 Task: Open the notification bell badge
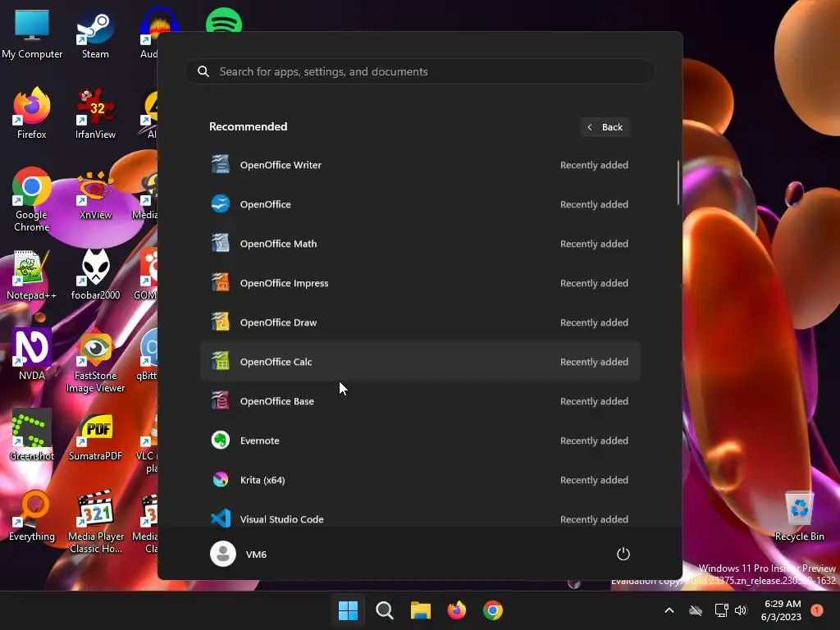tap(817, 609)
